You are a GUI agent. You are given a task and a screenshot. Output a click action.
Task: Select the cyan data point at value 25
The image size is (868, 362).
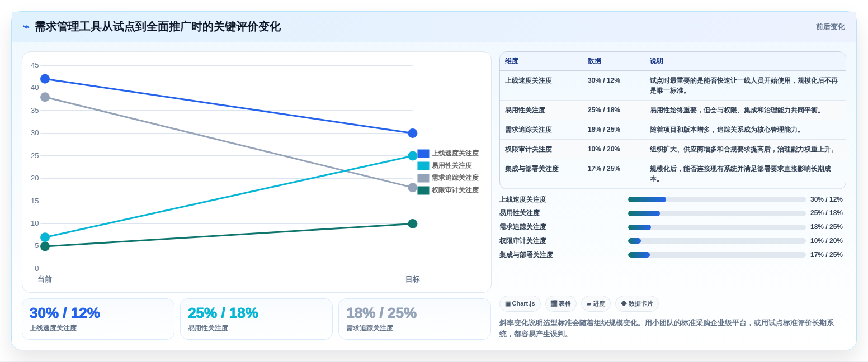point(413,156)
